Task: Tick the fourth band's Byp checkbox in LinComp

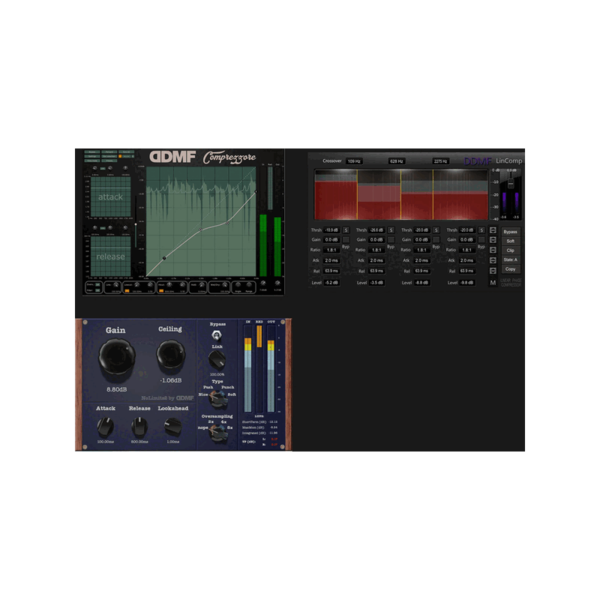Action: click(481, 240)
